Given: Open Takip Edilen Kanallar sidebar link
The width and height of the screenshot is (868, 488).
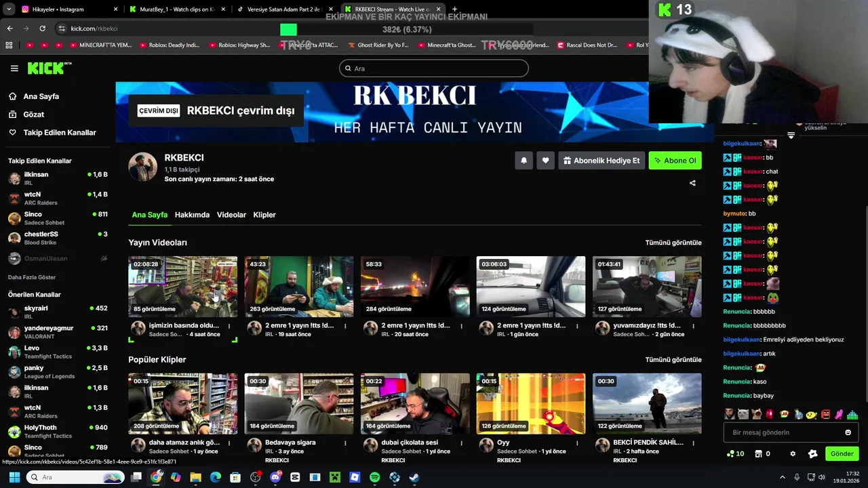Looking at the screenshot, I should click(59, 133).
